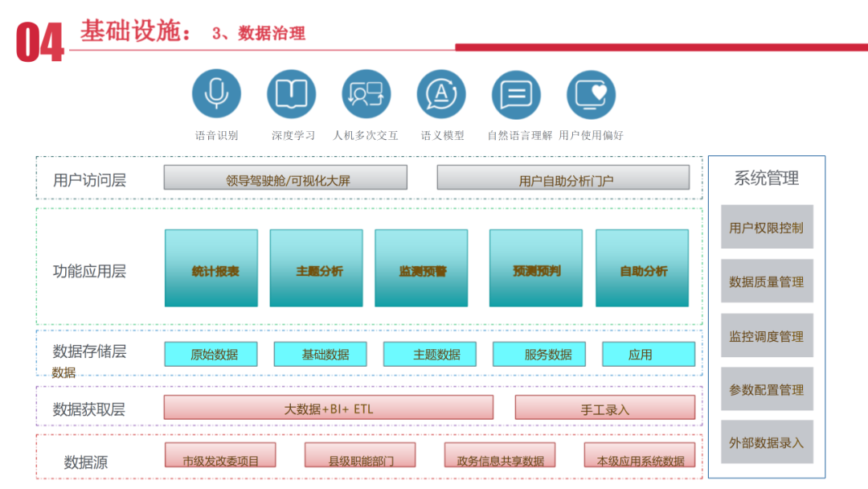Open 数据质量管理 in 系统管理 panel
The width and height of the screenshot is (868, 489).
[x=768, y=281]
